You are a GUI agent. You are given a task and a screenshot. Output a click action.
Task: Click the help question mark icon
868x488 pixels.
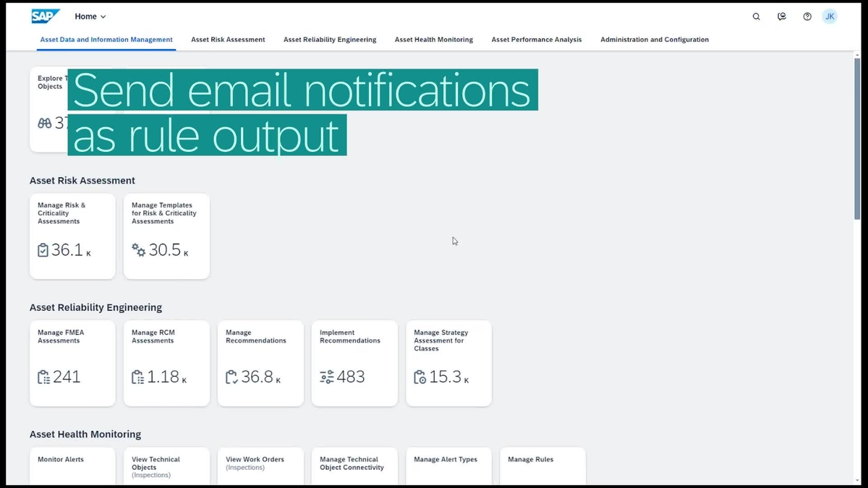pos(807,17)
